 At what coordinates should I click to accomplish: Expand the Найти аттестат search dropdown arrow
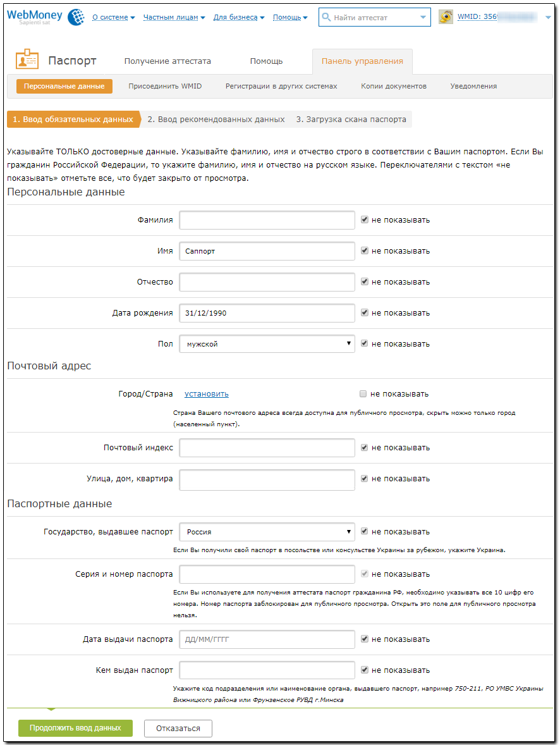423,18
